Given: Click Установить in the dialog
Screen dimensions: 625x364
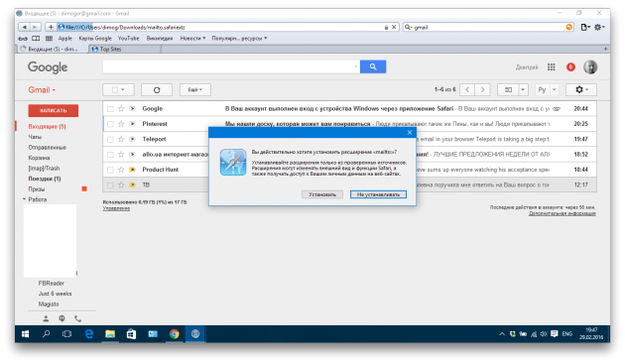Looking at the screenshot, I should click(x=322, y=194).
